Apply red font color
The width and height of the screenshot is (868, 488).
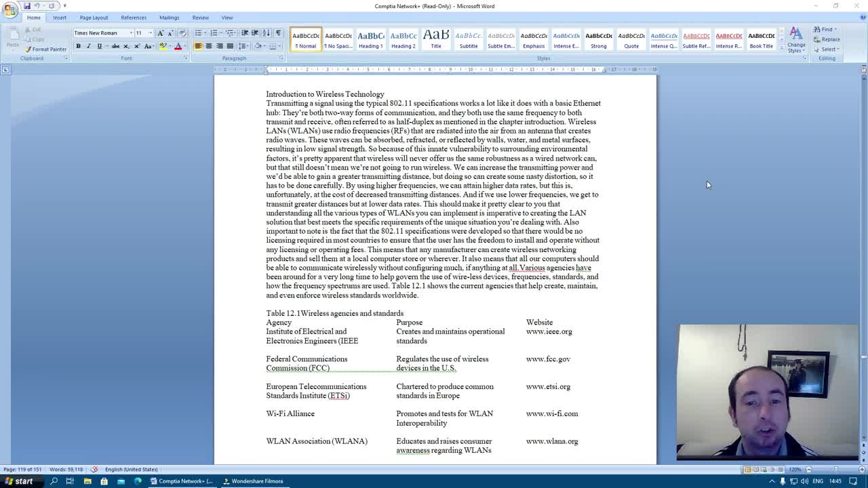178,46
